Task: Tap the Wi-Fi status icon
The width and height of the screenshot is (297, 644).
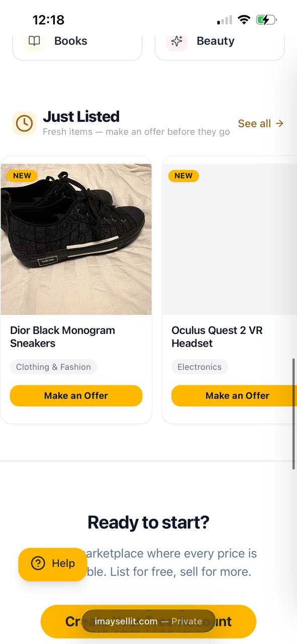Action: (244, 20)
